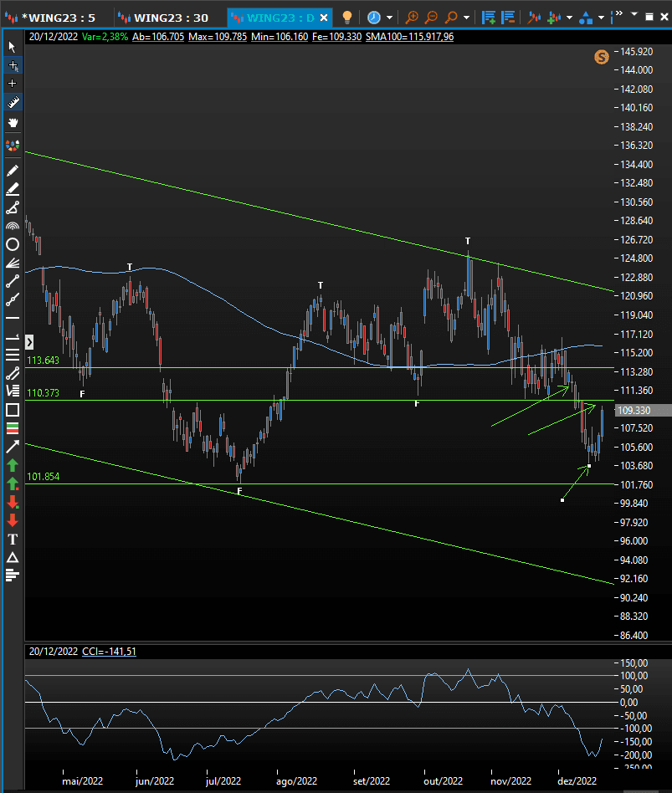This screenshot has width=672, height=793.
Task: Select the highlighter underline tool
Action: coord(13,189)
